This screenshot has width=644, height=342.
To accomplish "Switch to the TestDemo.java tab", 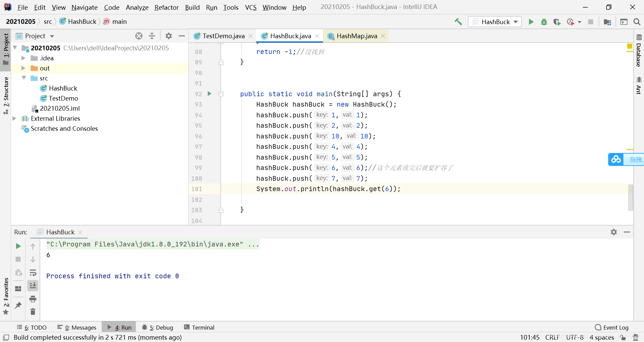I will pyautogui.click(x=223, y=36).
